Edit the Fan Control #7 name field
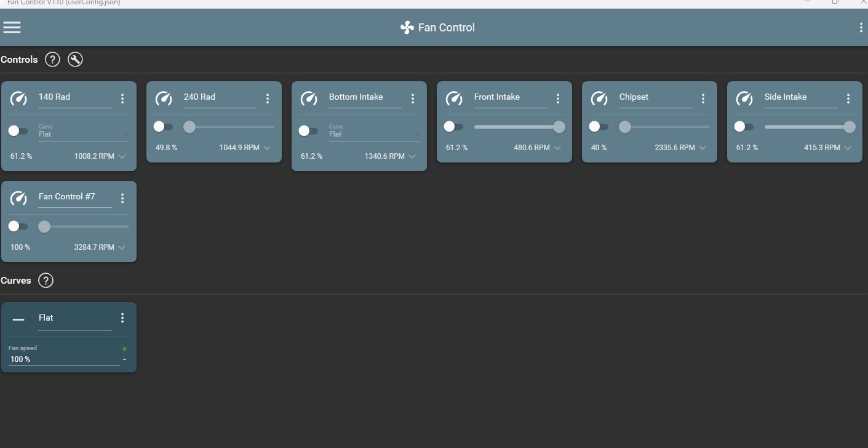This screenshot has width=868, height=448. pyautogui.click(x=75, y=197)
